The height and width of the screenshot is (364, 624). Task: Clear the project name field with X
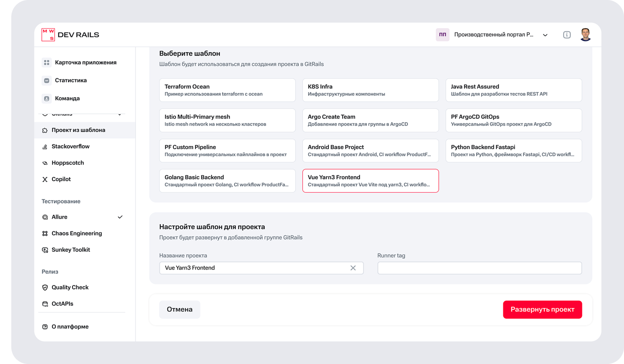(353, 268)
